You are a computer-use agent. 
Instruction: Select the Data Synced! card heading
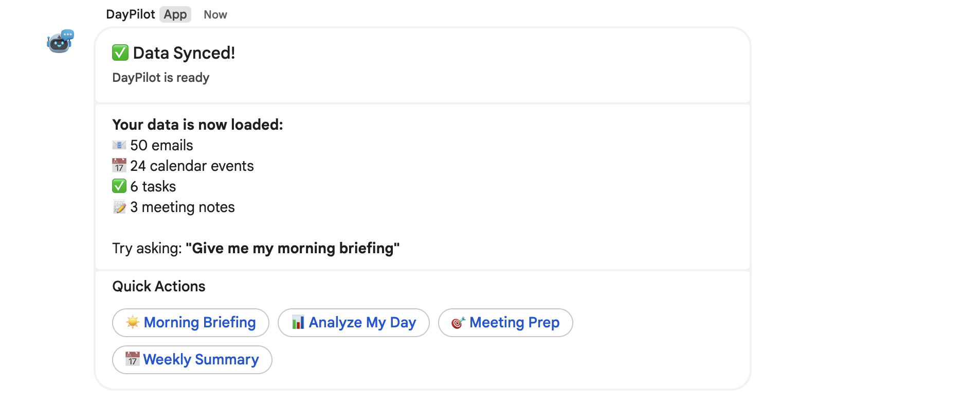tap(184, 53)
